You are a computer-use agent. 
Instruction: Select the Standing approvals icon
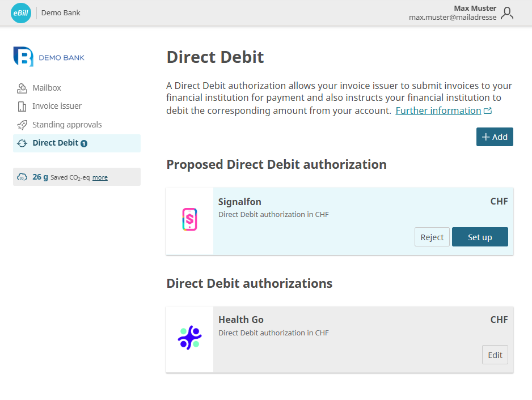coord(22,125)
